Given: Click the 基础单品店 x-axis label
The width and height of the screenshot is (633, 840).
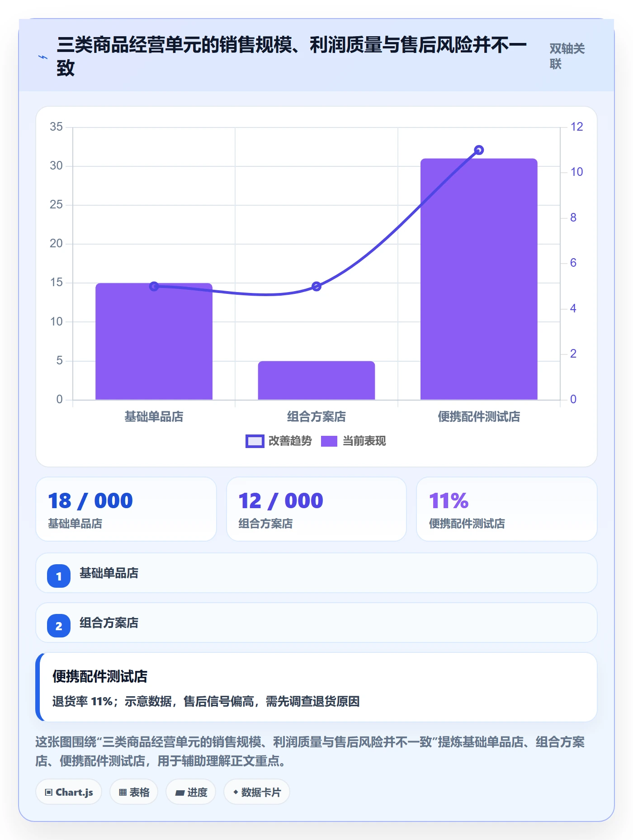Looking at the screenshot, I should pyautogui.click(x=154, y=416).
